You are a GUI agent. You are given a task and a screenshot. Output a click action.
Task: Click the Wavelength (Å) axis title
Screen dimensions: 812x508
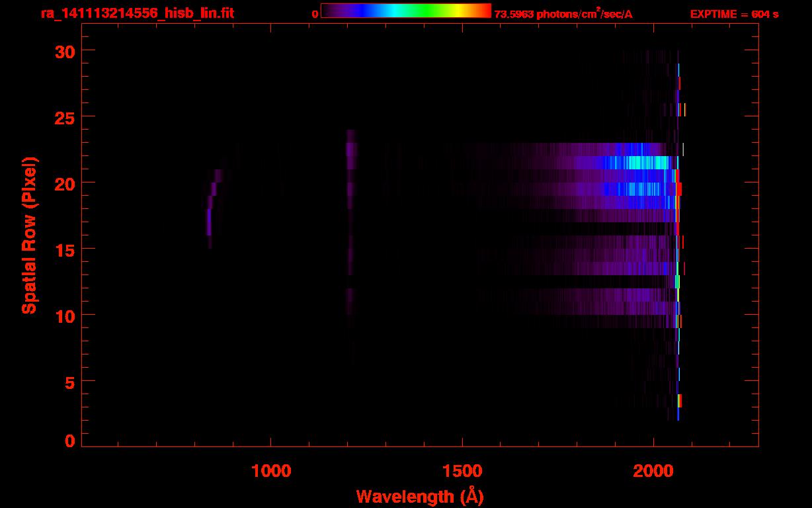point(420,496)
